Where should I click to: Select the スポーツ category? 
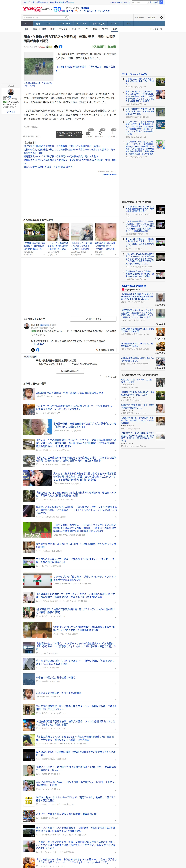[76, 29]
